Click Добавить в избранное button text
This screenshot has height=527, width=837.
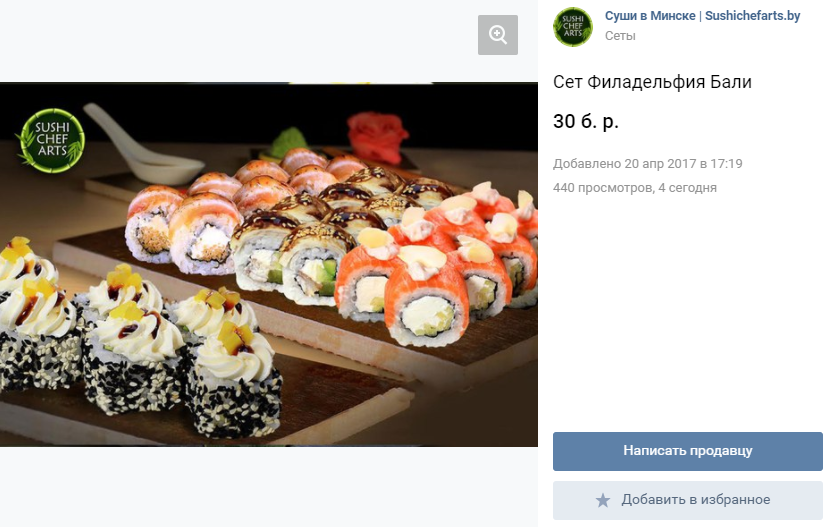tap(696, 500)
